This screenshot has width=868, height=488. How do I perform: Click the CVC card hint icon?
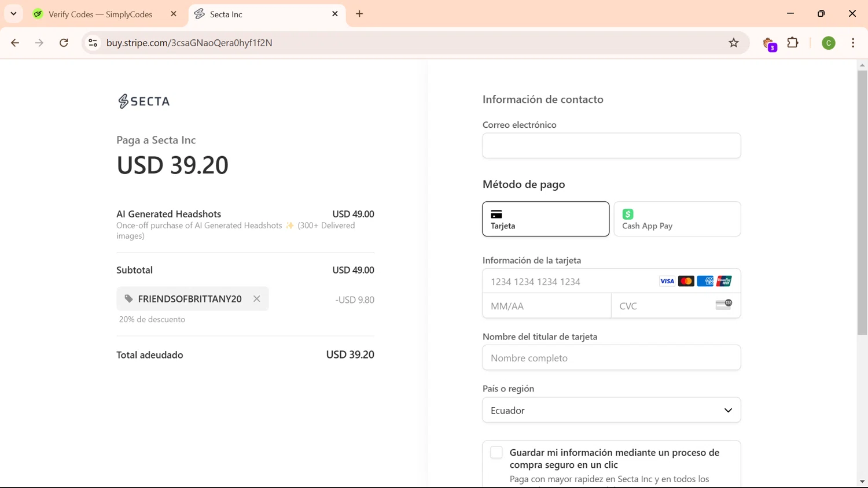point(724,304)
